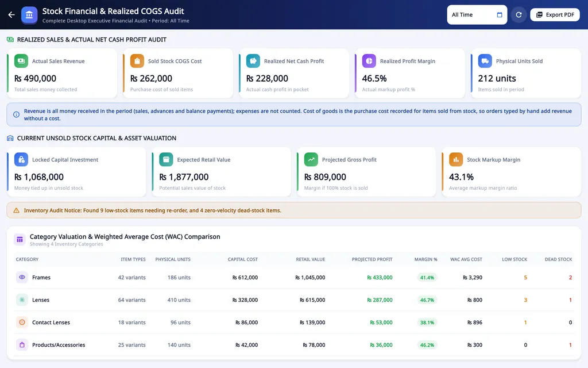Click the Stock Markup Margin chart icon

[x=456, y=160]
